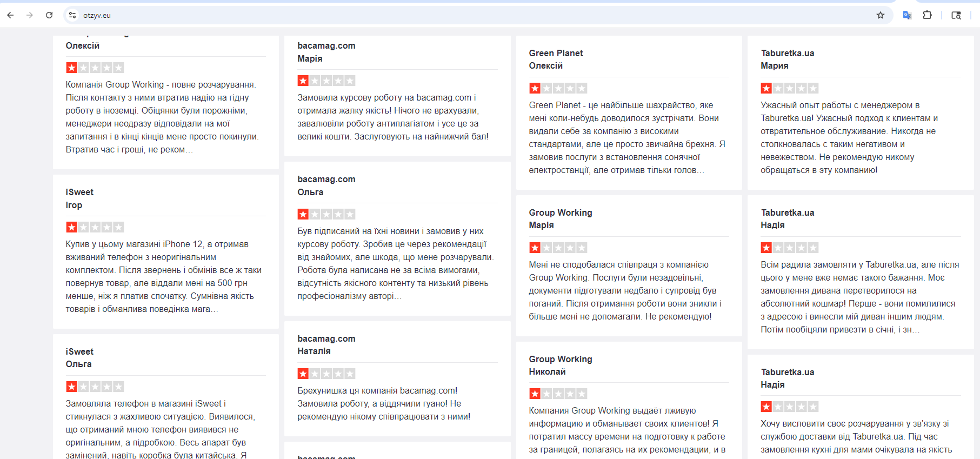Reload the otzyv.eu page
Screen dimensions: 980x459
(49, 15)
